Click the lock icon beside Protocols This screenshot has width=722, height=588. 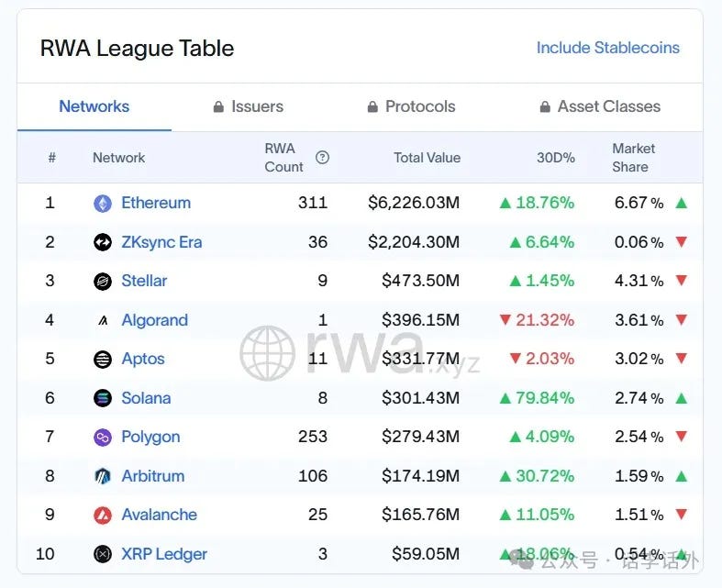pos(372,106)
